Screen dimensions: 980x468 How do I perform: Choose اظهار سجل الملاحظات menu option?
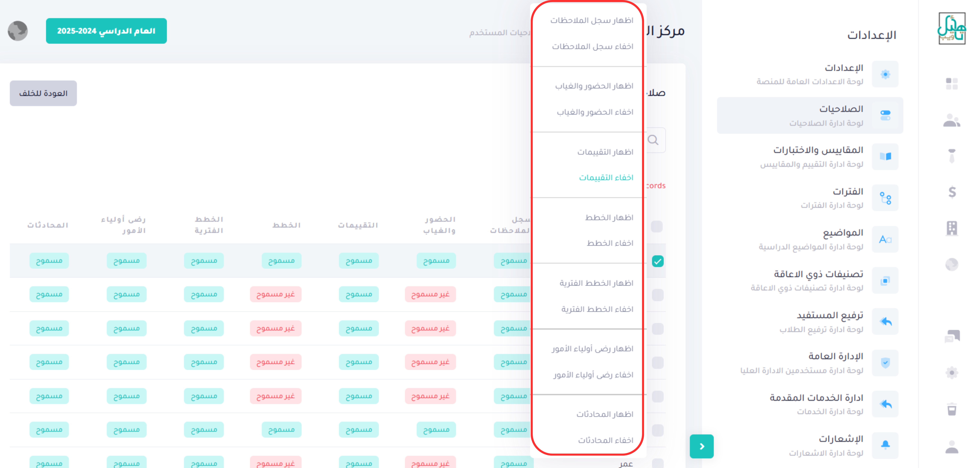[592, 21]
